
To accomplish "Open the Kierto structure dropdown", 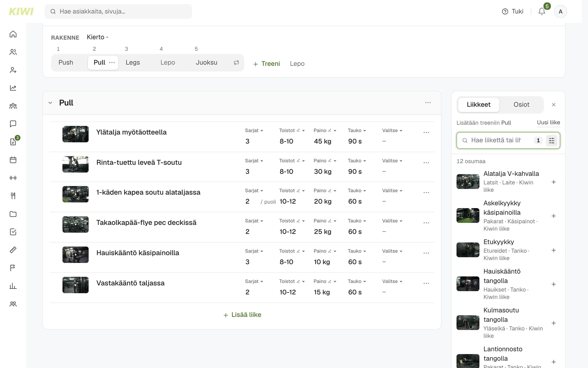I will click(98, 37).
